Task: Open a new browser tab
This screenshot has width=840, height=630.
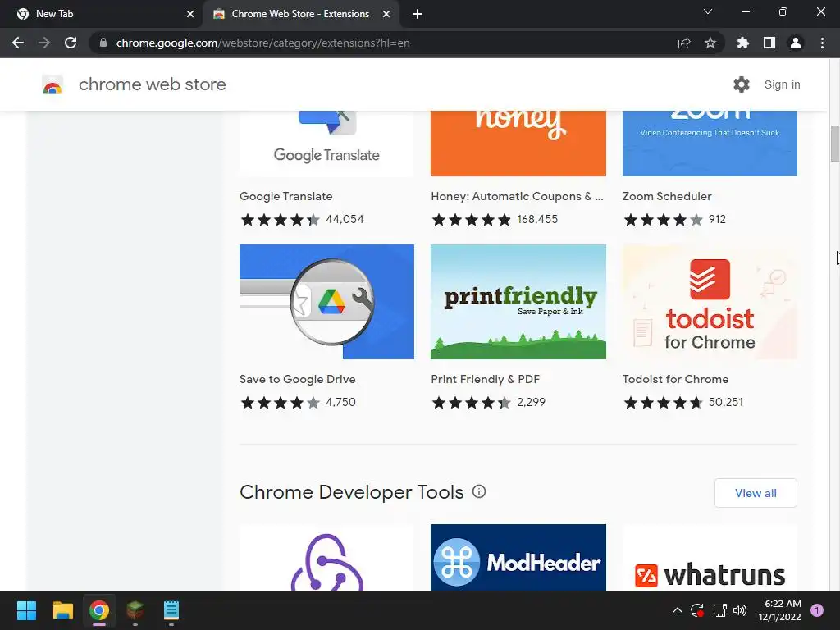Action: 418,14
